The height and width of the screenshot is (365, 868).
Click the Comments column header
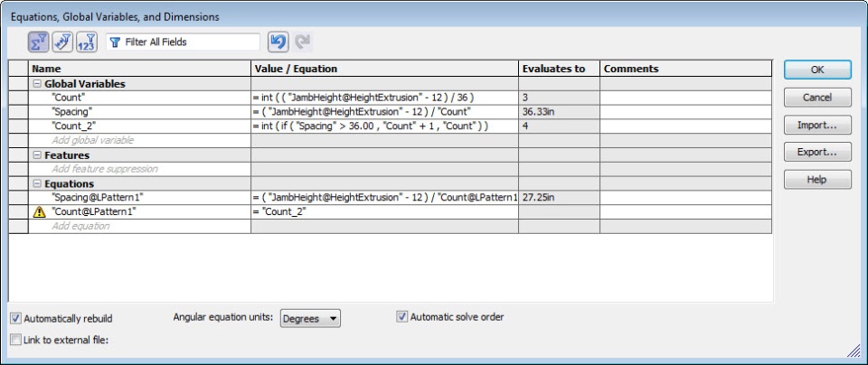click(x=686, y=69)
